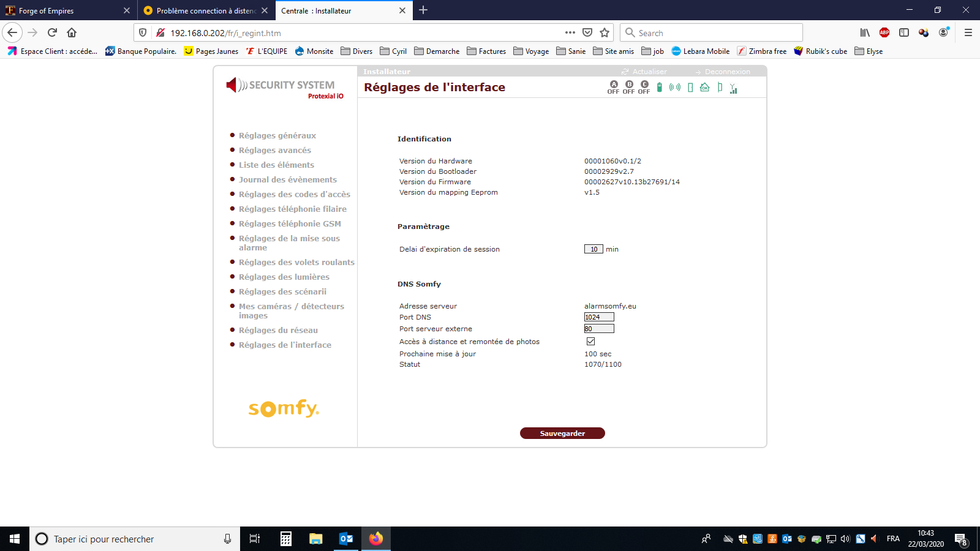Open the Firefox Library icon
Viewport: 980px width, 551px height.
[x=864, y=33]
